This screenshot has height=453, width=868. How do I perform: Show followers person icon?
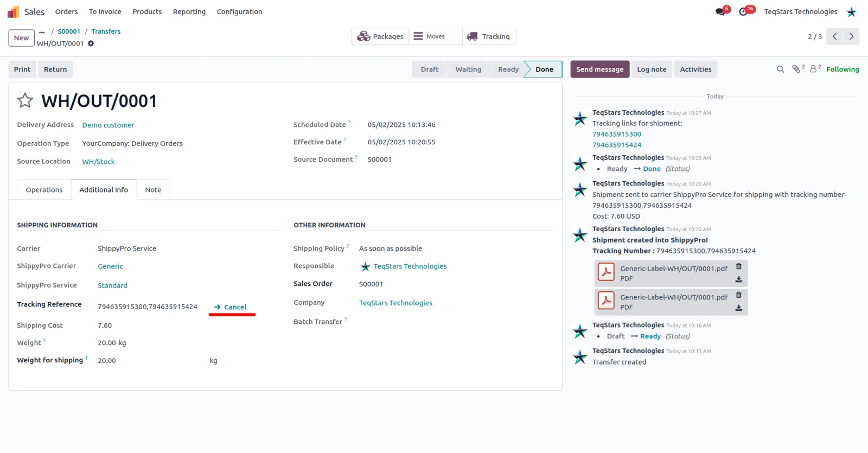point(813,69)
